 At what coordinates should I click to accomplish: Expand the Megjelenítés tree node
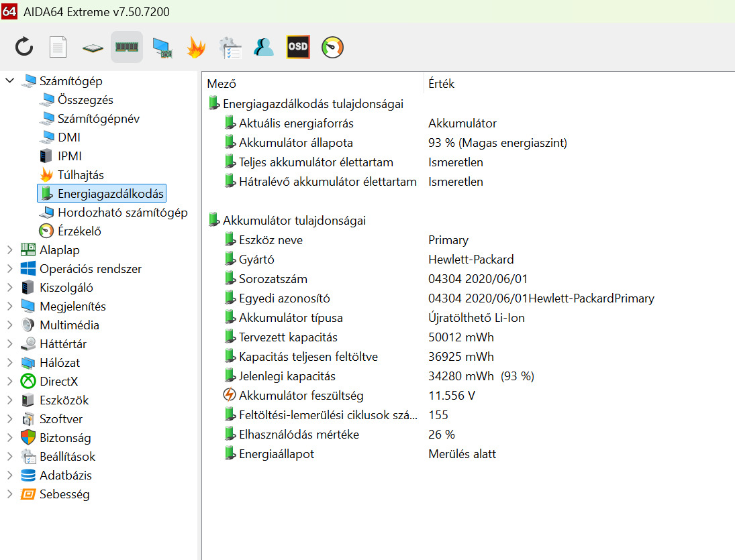pyautogui.click(x=10, y=306)
